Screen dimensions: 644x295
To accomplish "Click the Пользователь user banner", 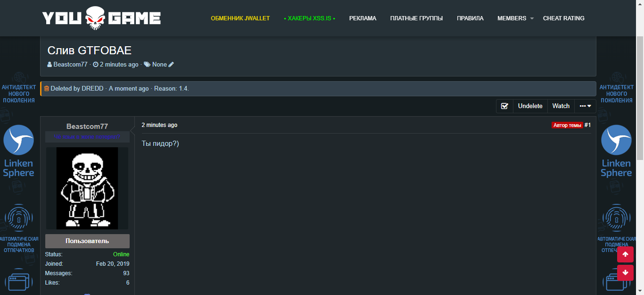I will (87, 241).
